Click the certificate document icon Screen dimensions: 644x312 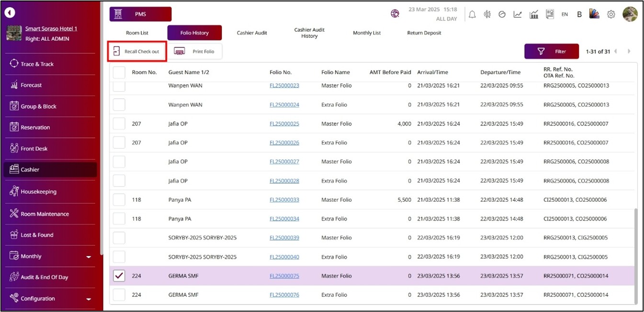point(550,14)
